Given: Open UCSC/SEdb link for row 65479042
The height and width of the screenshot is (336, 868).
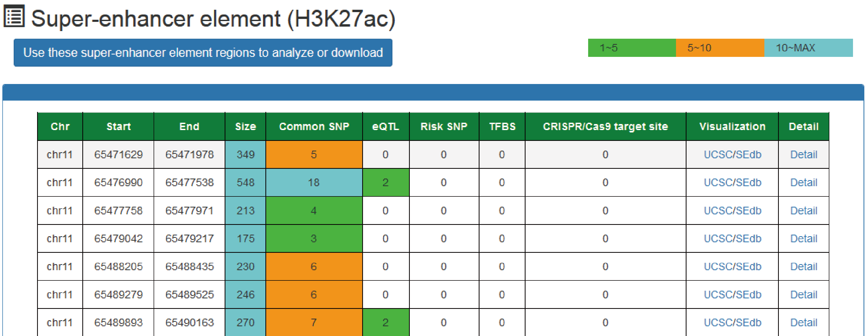Looking at the screenshot, I should [732, 239].
